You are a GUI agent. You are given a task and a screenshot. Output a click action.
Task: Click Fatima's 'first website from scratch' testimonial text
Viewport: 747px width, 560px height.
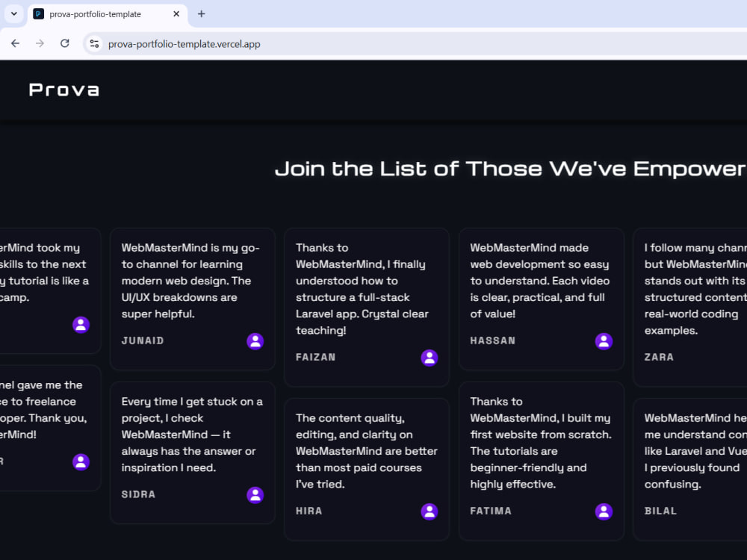[x=541, y=443]
